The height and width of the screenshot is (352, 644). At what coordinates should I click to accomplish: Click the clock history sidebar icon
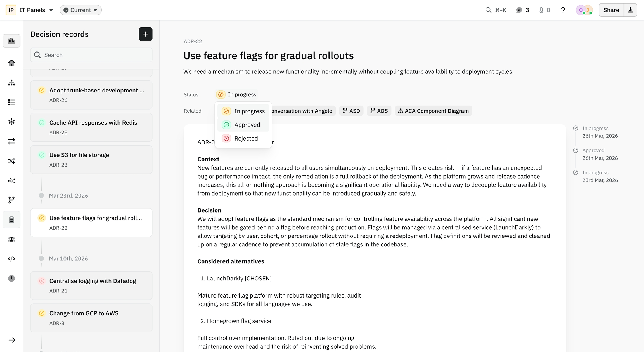tap(11, 278)
